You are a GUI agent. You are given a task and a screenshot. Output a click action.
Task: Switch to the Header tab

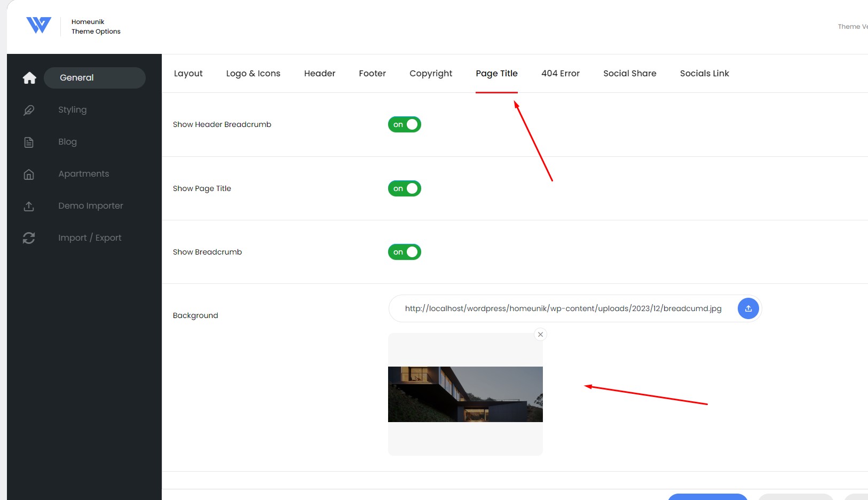pyautogui.click(x=320, y=74)
